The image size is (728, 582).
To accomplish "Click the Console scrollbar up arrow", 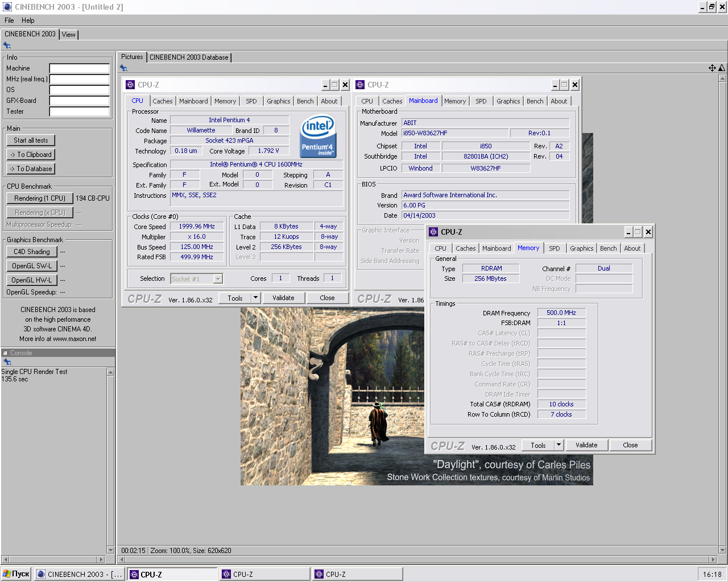I will (x=110, y=372).
